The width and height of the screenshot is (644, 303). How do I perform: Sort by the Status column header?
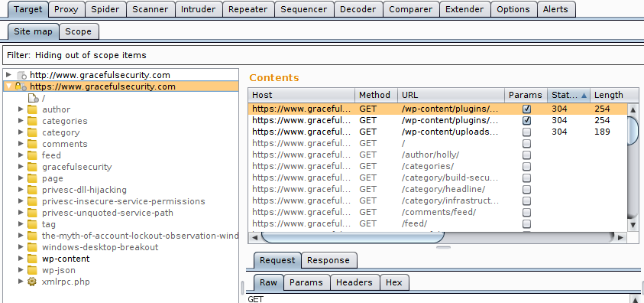[569, 95]
